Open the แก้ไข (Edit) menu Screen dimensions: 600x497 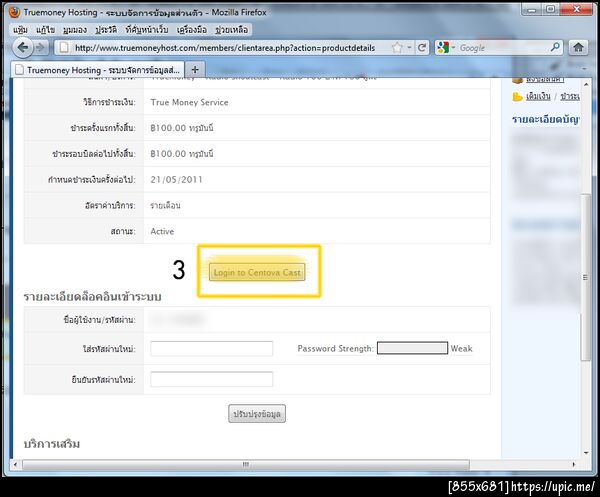point(45,29)
